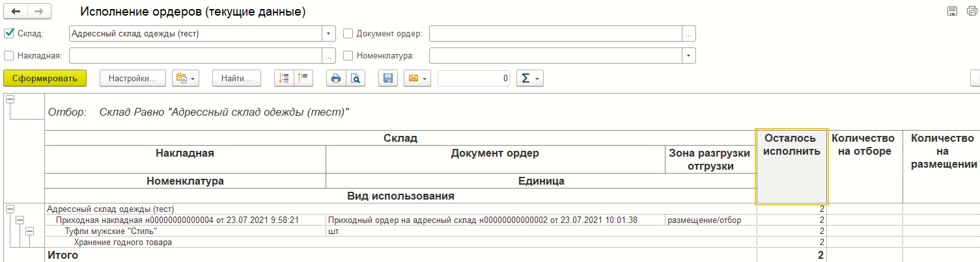
Task: Enable the Накладная filter checkbox
Action: coord(9,56)
